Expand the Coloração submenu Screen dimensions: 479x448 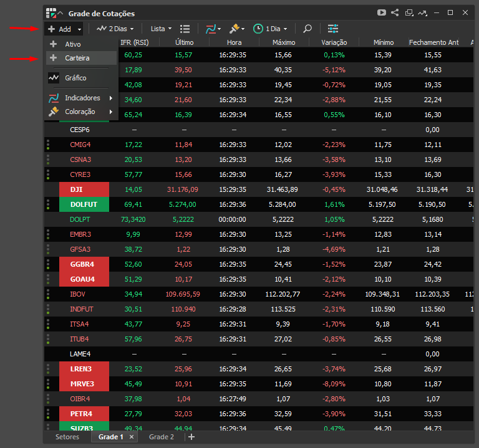[80, 112]
